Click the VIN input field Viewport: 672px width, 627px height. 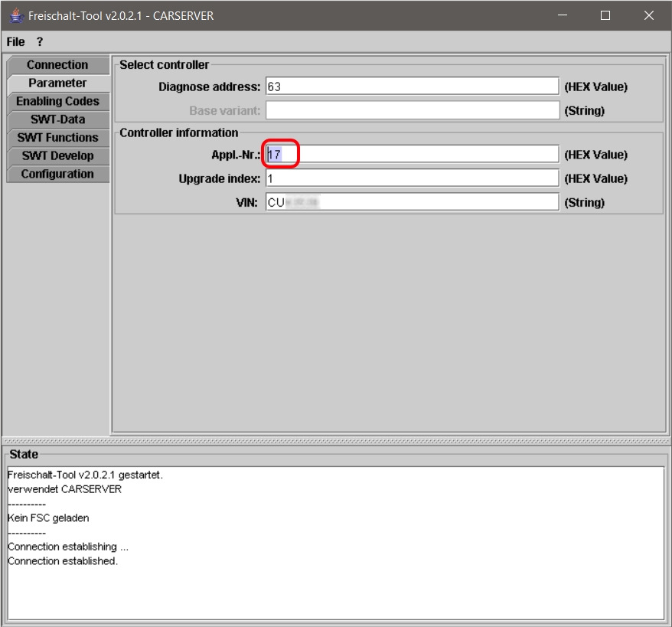click(413, 202)
